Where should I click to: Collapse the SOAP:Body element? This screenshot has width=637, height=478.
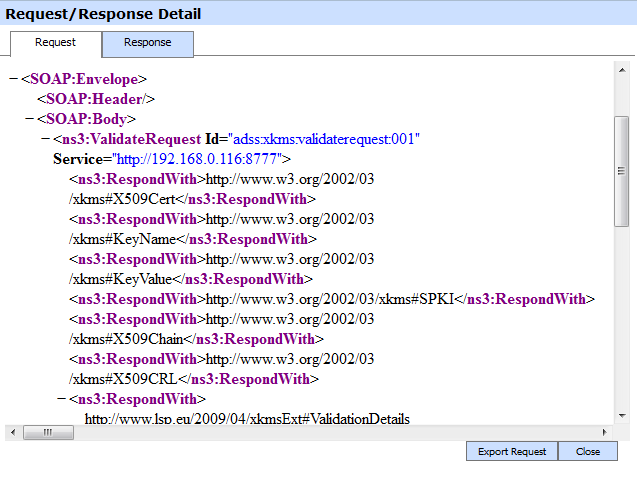(28, 119)
